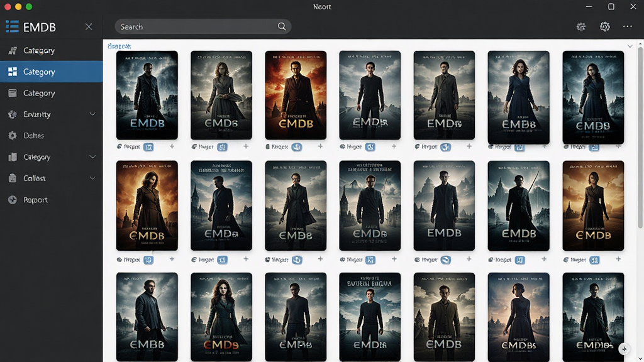The image size is (644, 362).
Task: Open the middle-row poster of a man holding a sword
Action: 518,206
